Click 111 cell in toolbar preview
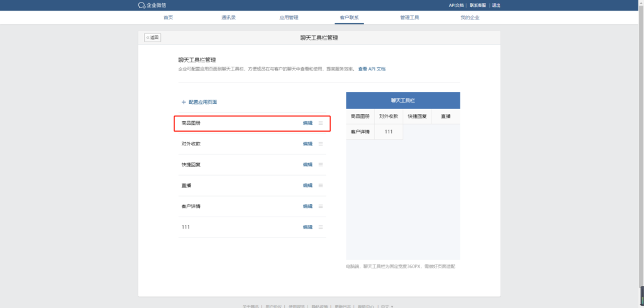 click(389, 132)
